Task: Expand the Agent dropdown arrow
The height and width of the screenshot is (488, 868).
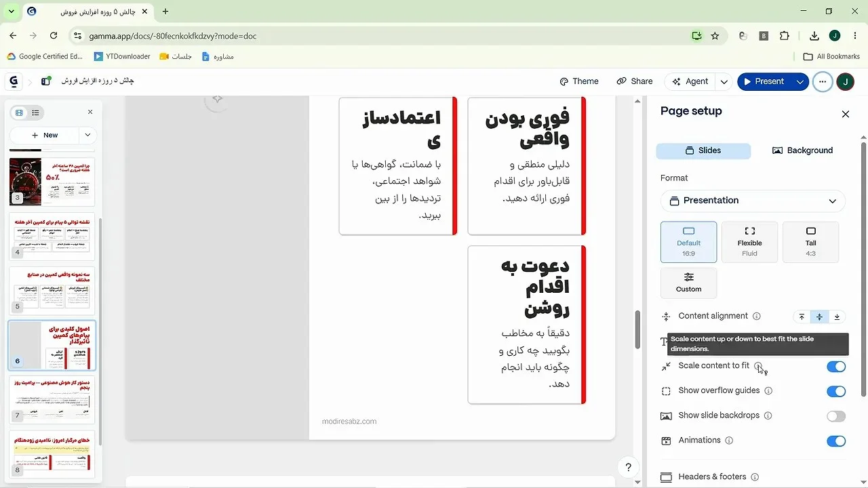Action: point(724,81)
